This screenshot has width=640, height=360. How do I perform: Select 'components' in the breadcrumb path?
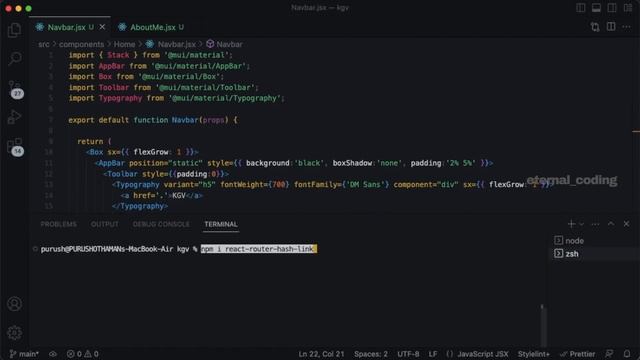pyautogui.click(x=82, y=44)
